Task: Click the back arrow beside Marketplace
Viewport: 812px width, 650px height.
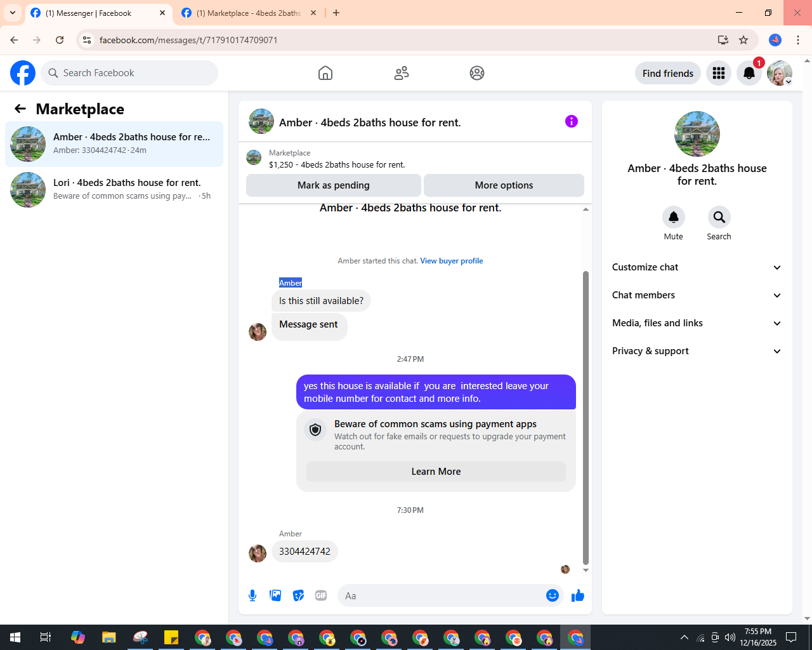Action: click(20, 109)
